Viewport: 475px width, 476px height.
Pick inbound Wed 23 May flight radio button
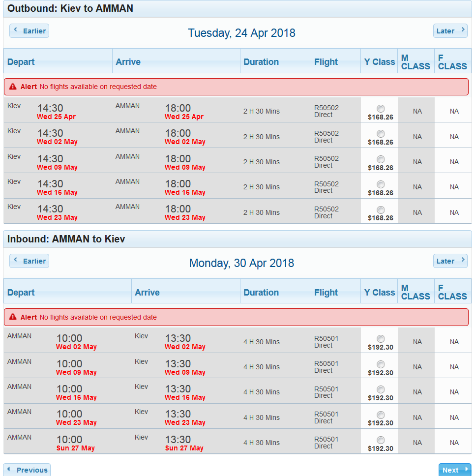pos(381,415)
